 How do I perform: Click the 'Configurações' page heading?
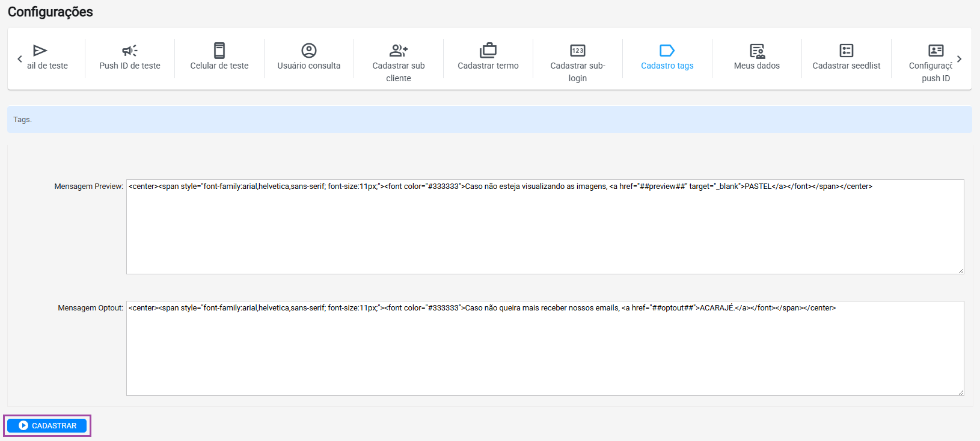51,12
